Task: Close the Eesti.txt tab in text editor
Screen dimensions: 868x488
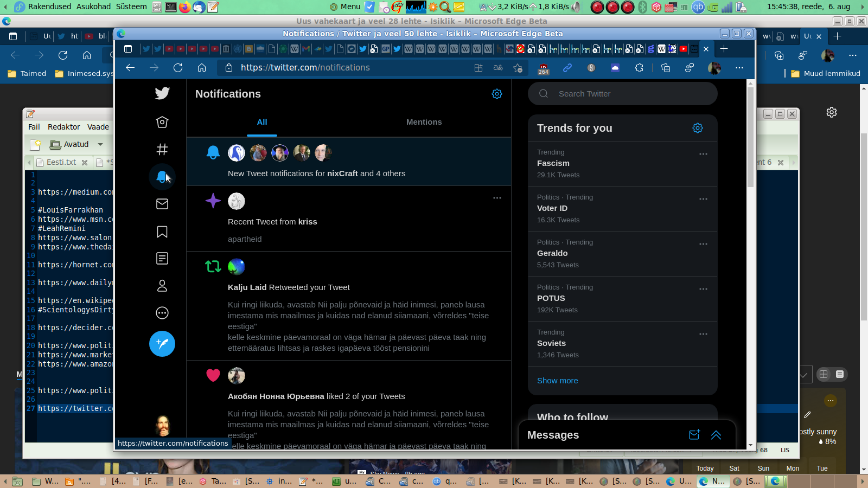Action: click(85, 162)
